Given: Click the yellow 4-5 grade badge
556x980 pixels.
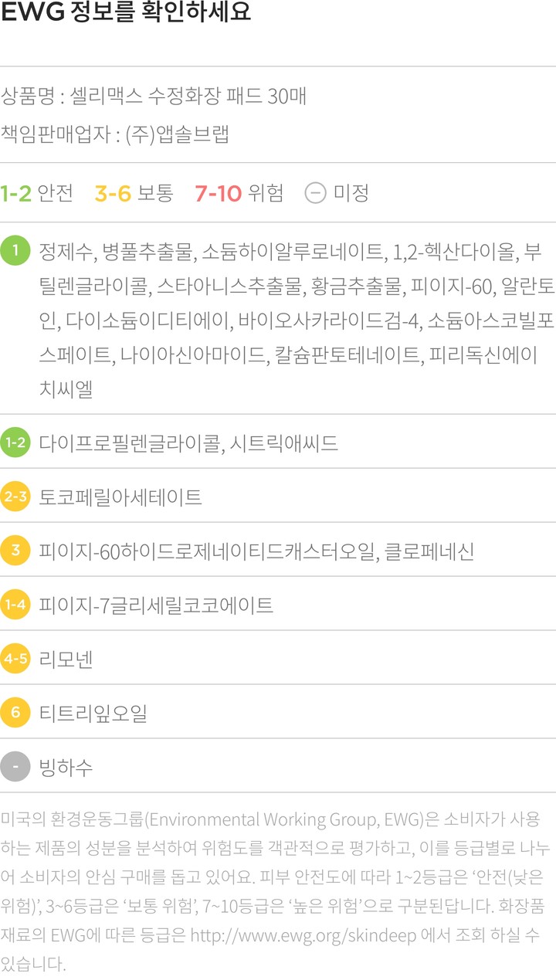Looking at the screenshot, I should 15,659.
